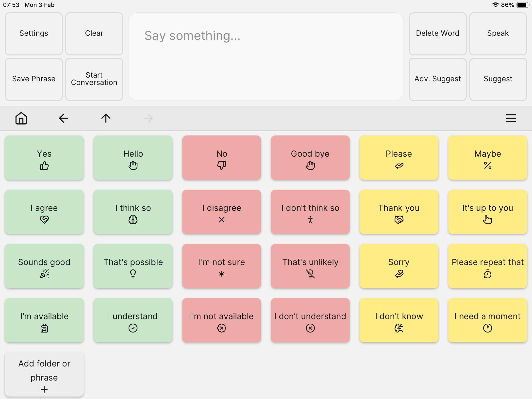
Task: Tap the up arrow to parent folder
Action: click(106, 118)
